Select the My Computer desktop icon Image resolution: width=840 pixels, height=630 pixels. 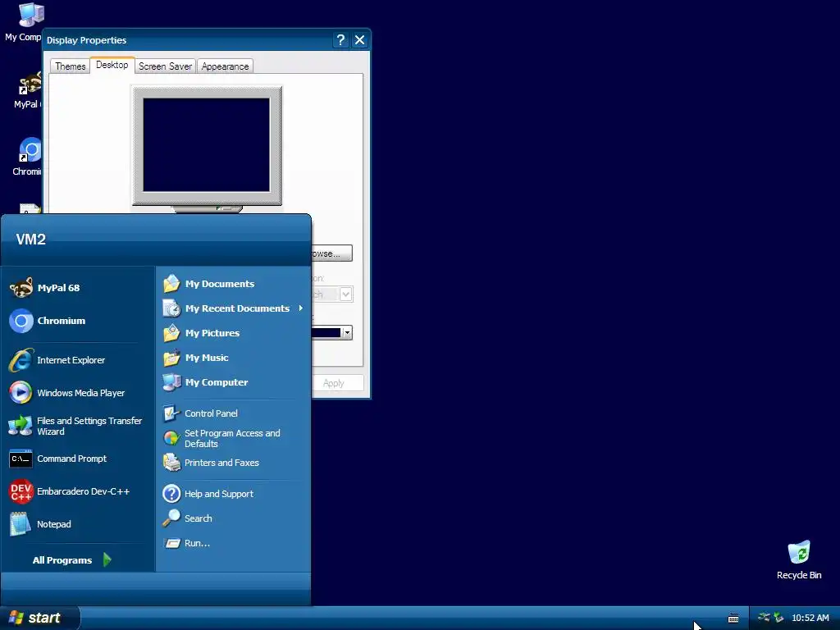pyautogui.click(x=22, y=21)
